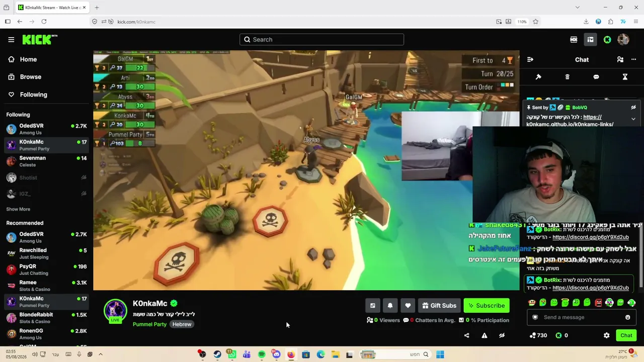
Task: Open the user profile avatar menu
Action: point(623,39)
